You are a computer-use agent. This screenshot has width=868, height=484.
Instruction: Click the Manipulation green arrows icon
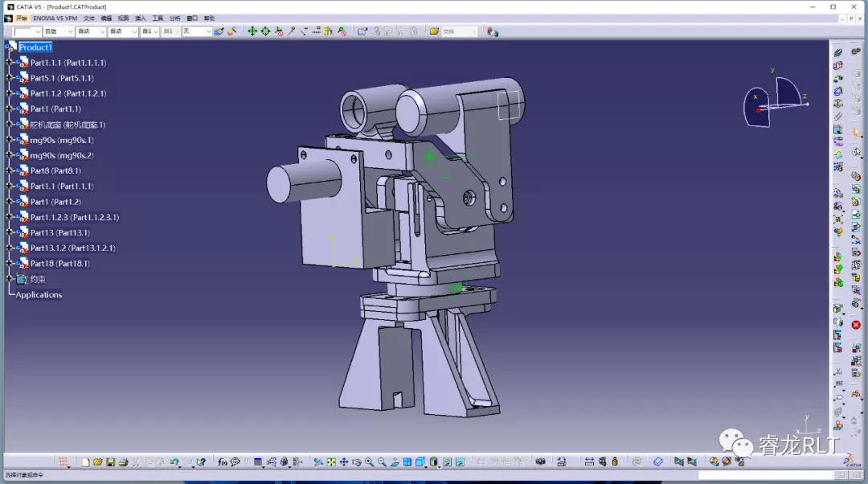[x=252, y=31]
